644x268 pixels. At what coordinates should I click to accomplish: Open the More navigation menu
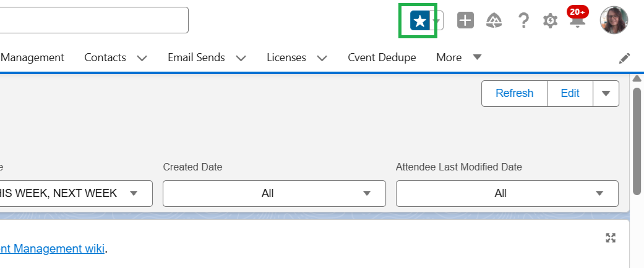pos(458,57)
